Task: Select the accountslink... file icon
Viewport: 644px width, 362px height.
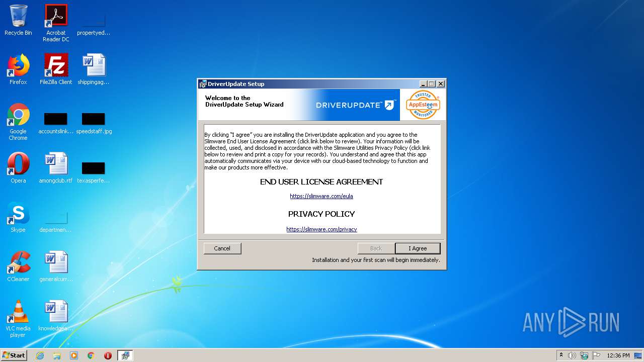Action: click(56, 123)
